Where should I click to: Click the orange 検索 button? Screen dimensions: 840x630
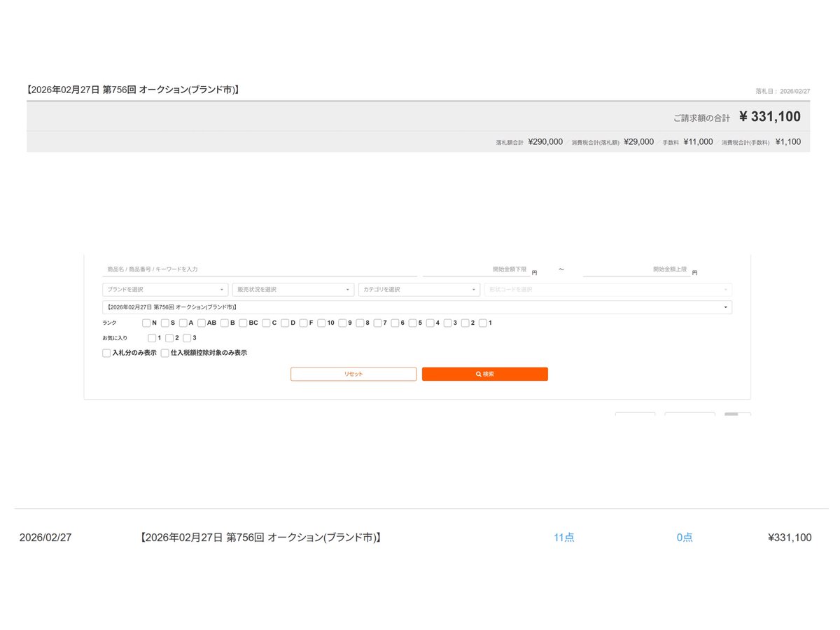485,374
